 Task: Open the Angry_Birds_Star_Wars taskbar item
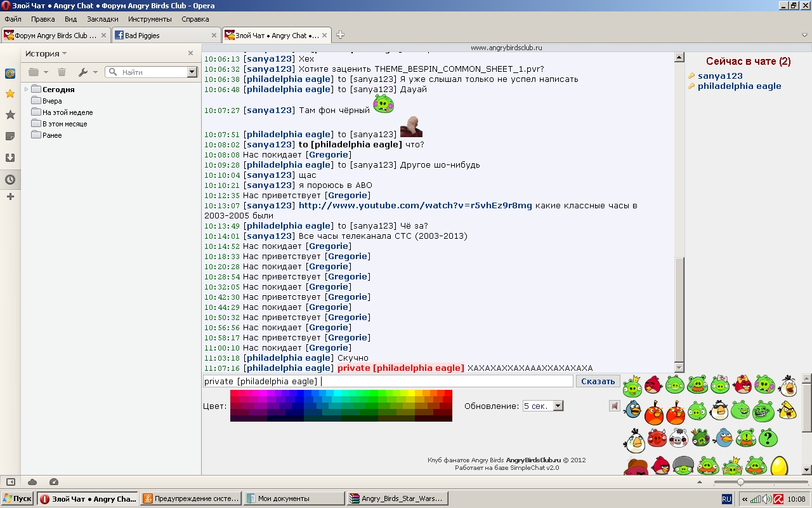click(x=398, y=499)
